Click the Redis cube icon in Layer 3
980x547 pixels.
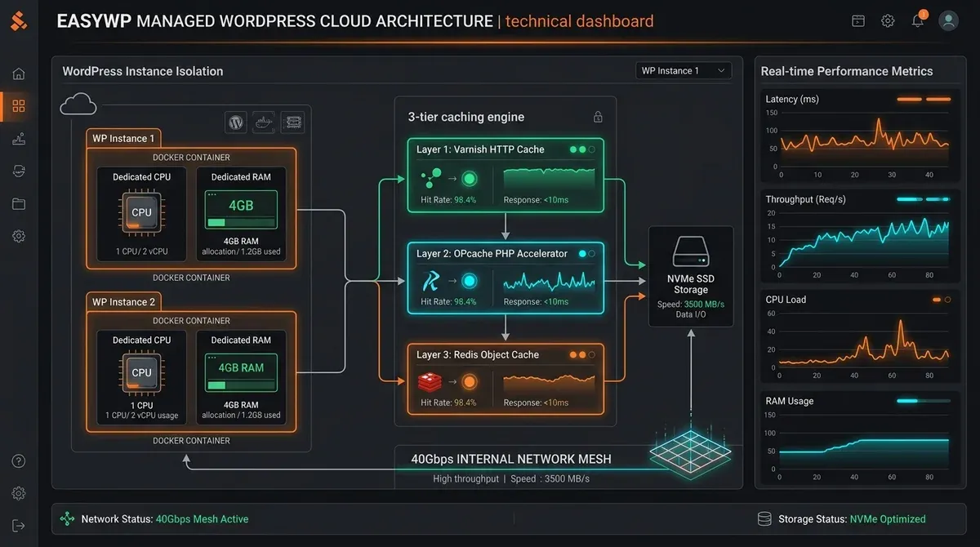pos(430,381)
